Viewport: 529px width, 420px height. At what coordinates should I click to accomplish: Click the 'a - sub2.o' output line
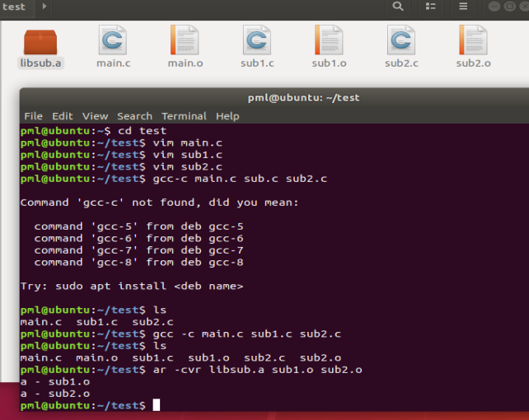point(55,394)
